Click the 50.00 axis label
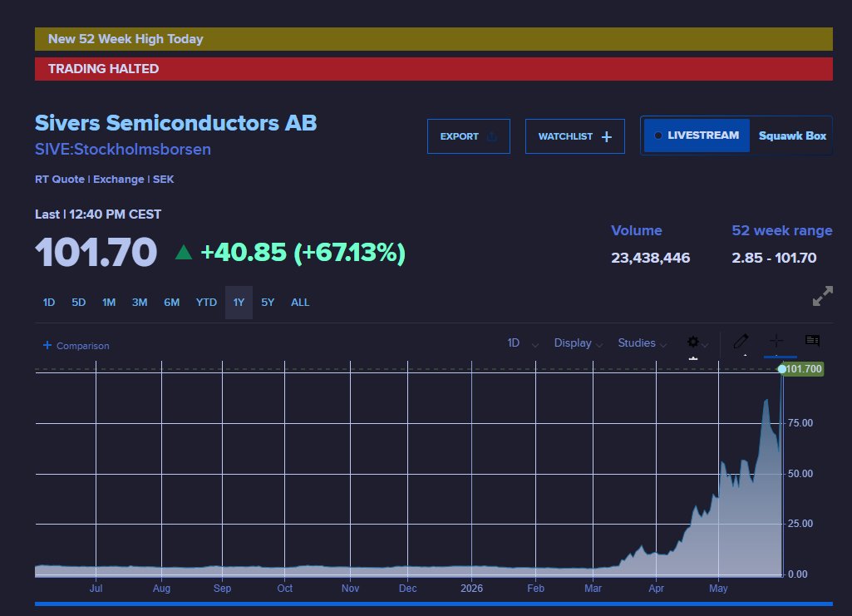This screenshot has height=616, width=852. pyautogui.click(x=800, y=474)
